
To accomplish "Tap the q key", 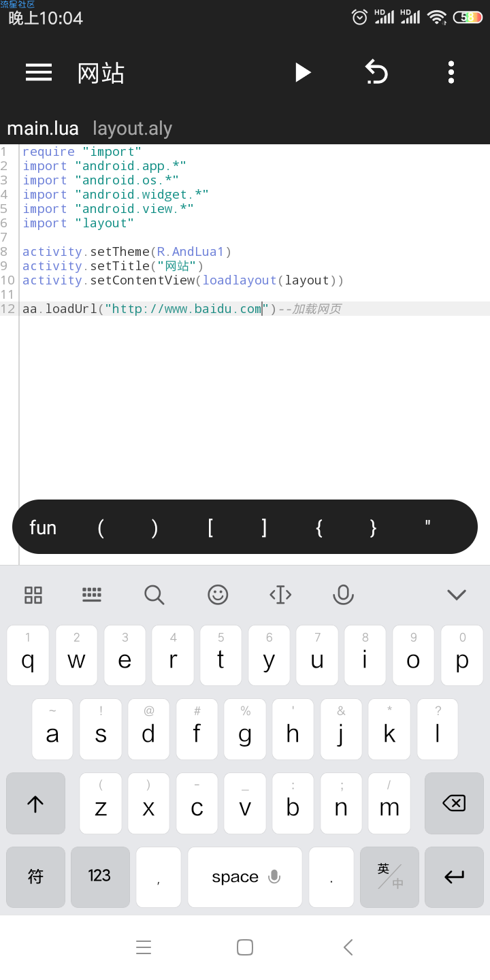I will tap(28, 655).
